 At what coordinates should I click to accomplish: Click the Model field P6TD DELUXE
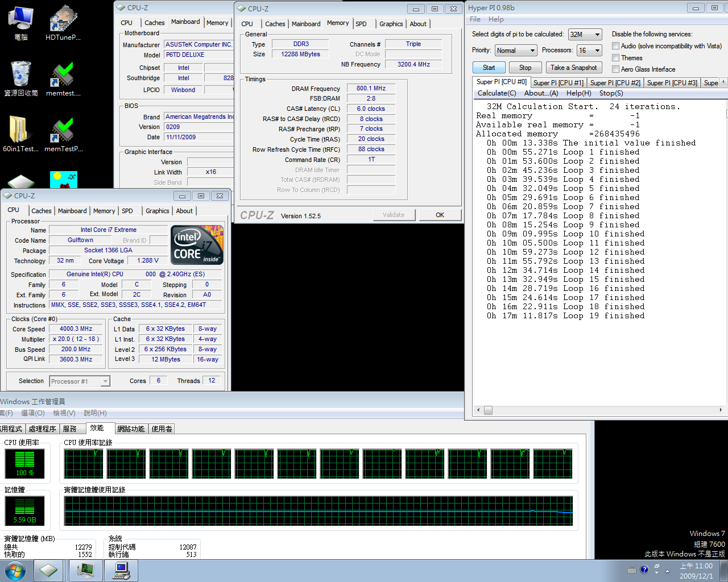click(198, 55)
